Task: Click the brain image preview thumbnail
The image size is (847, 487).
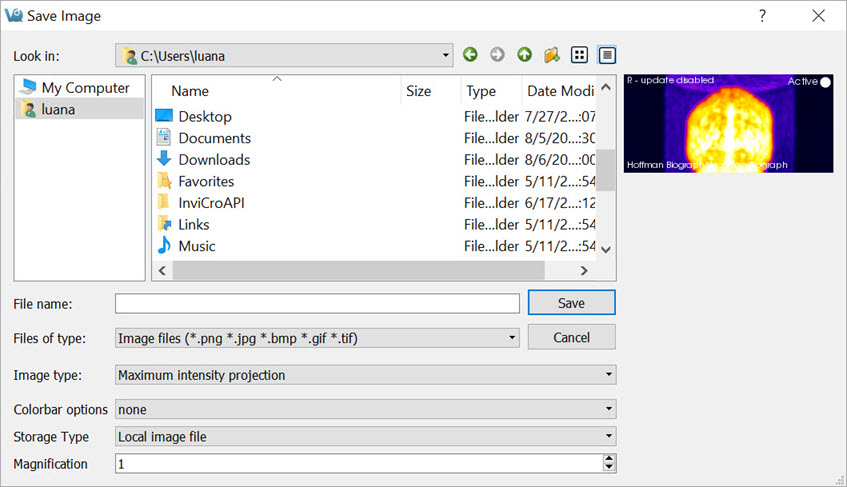Action: (x=728, y=124)
